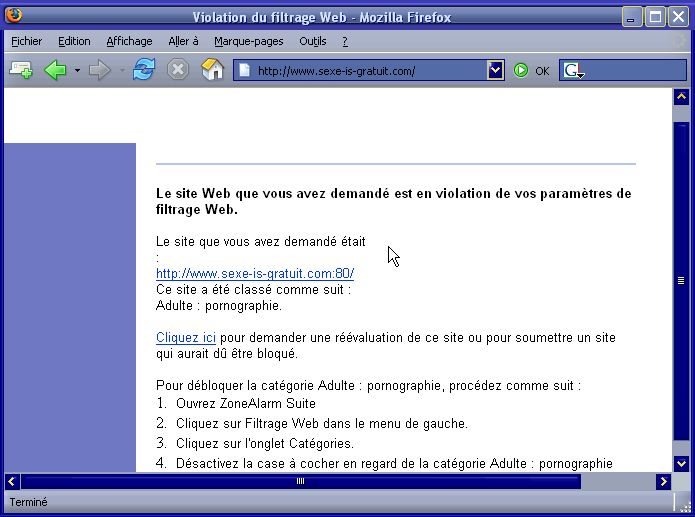Open the forward history dropdown arrow
The image size is (695, 517).
(x=122, y=70)
